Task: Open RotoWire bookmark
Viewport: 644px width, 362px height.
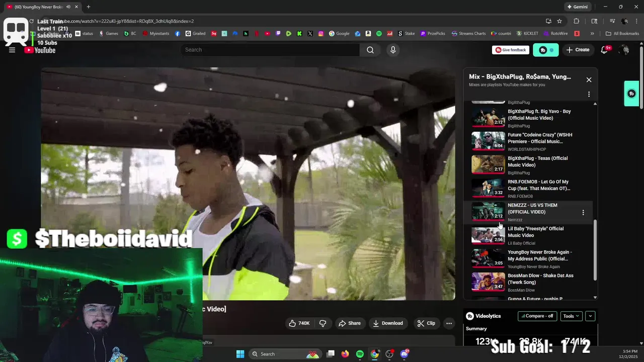Action: (555, 34)
